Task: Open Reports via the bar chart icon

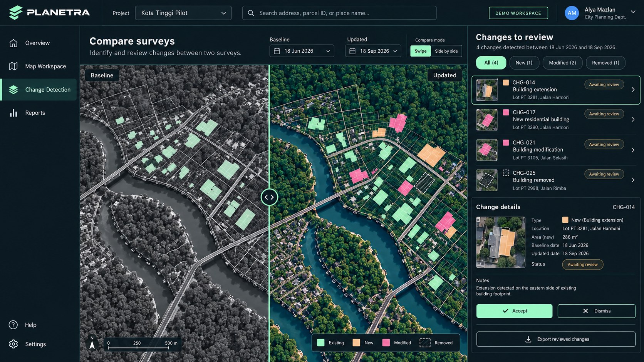Action: [x=13, y=113]
